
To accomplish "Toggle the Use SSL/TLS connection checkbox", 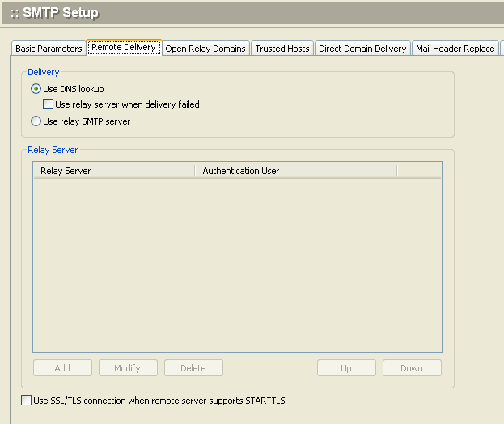I will pyautogui.click(x=26, y=400).
